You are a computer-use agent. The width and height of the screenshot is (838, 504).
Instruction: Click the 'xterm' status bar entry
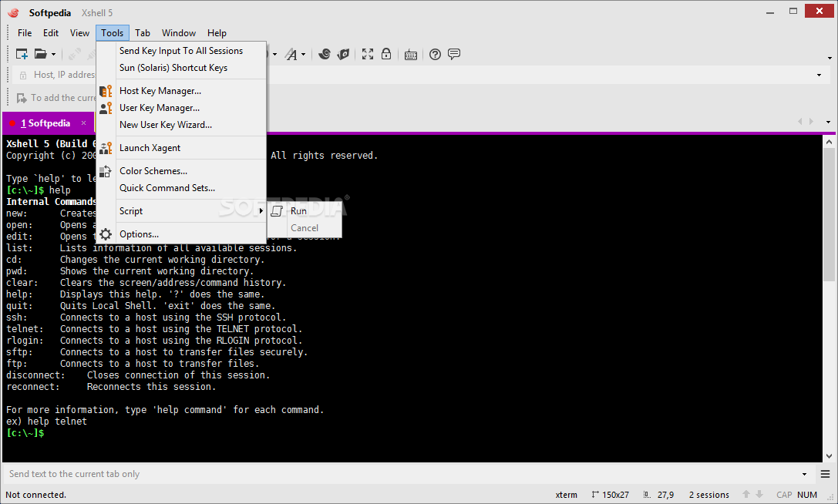coord(566,495)
